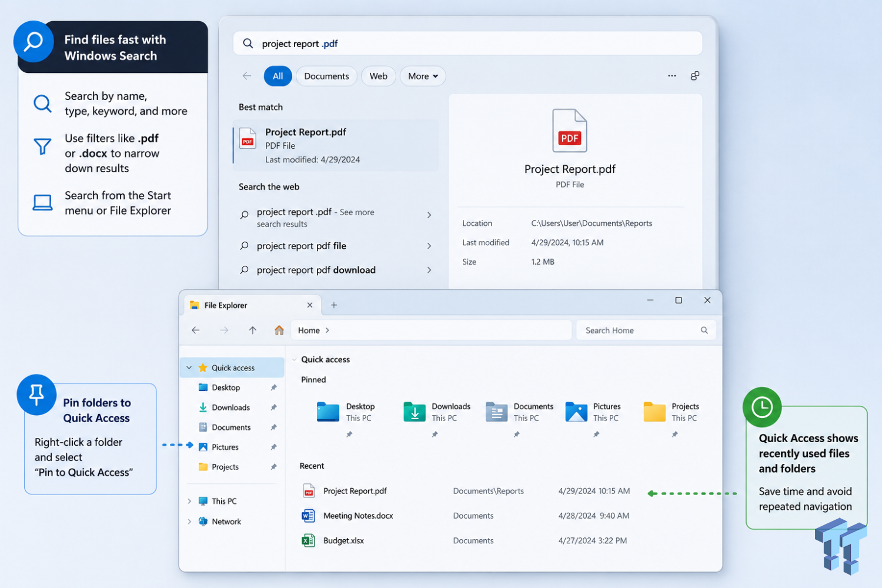Open pinned Projects folder icon in main pane
Screen dimensions: 882x588
654,412
